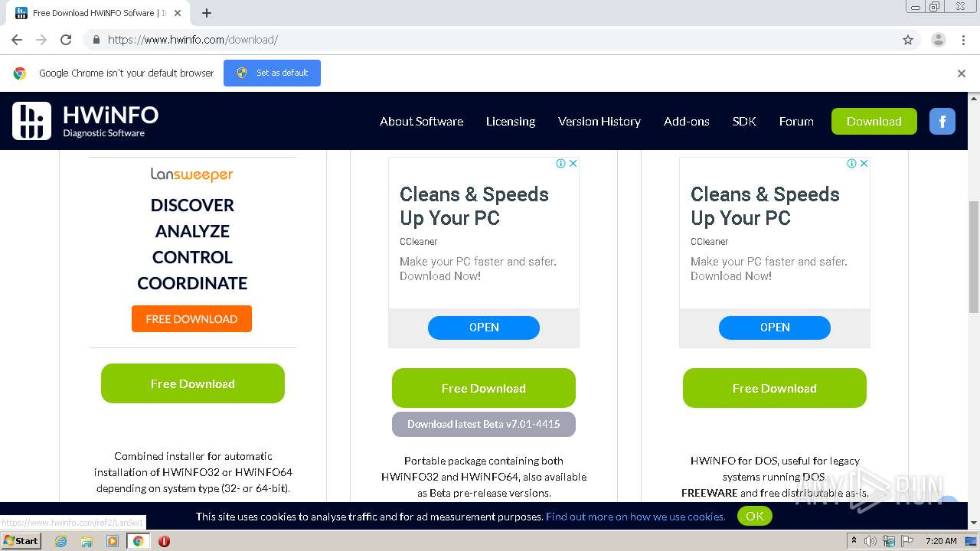Download the portable package
The width and height of the screenshot is (980, 551).
pyautogui.click(x=484, y=388)
